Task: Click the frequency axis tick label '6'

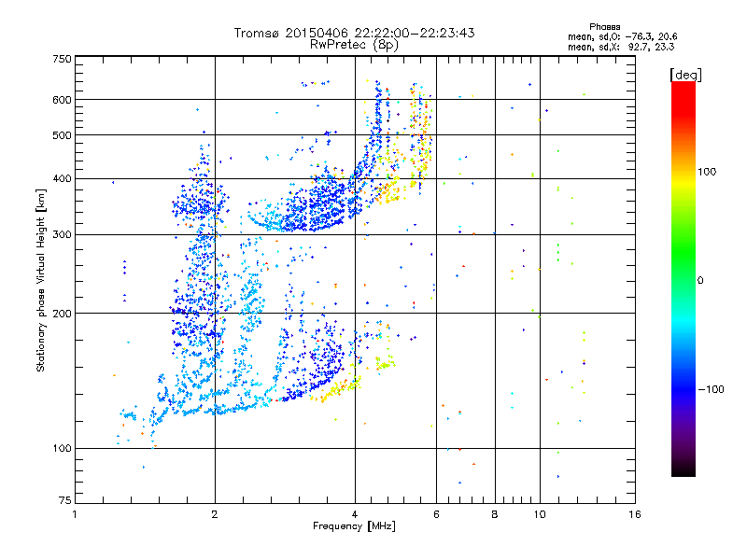Action: (436, 514)
